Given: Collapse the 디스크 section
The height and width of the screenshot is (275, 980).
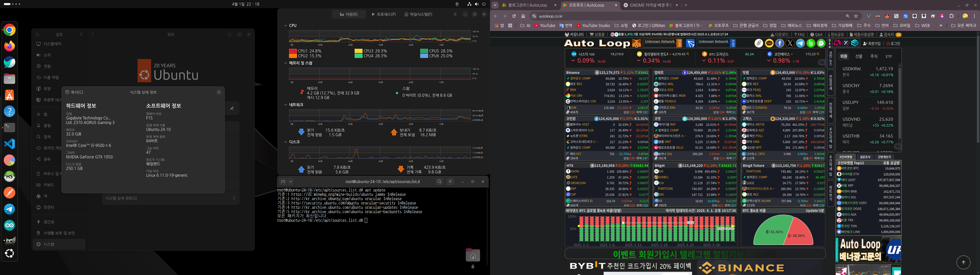Looking at the screenshot, I should [286, 142].
